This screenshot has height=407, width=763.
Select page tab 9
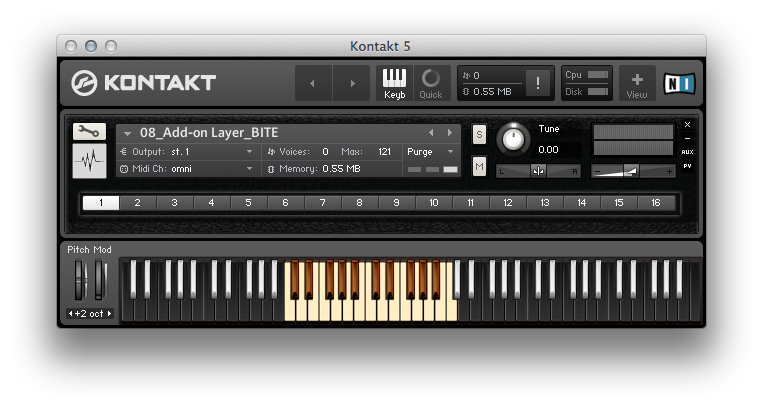[x=397, y=203]
